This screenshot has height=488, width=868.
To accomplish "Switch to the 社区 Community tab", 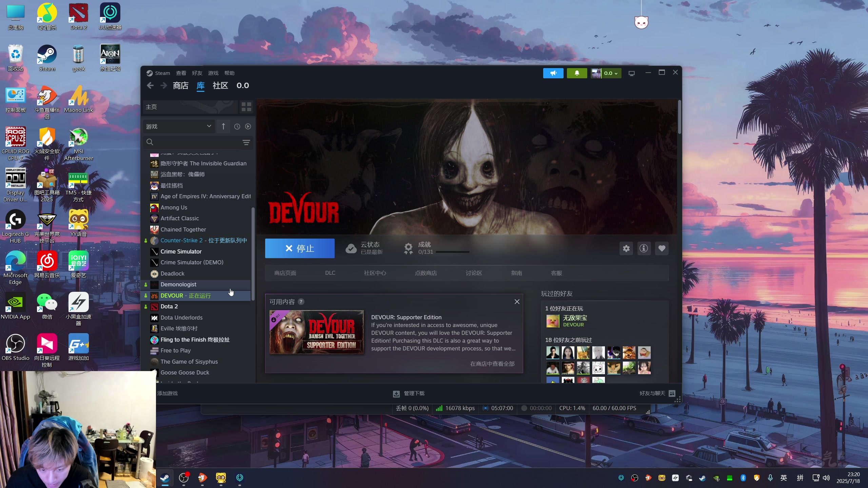I will (220, 86).
